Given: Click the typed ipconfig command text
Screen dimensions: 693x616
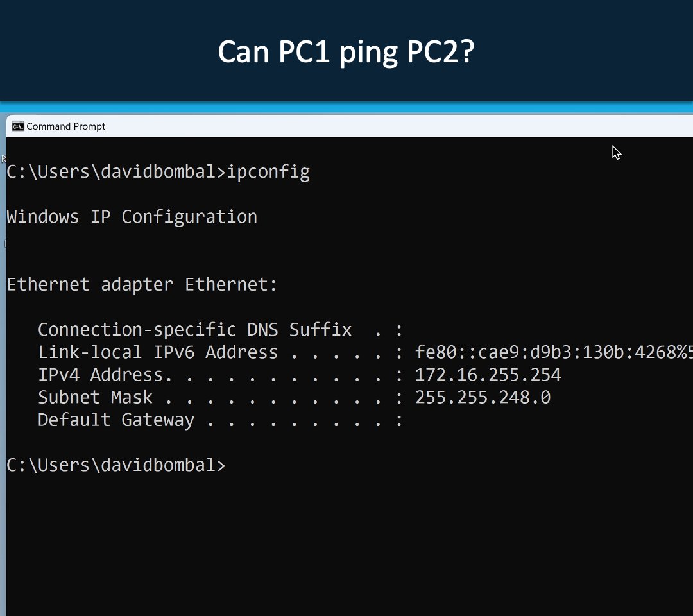Looking at the screenshot, I should click(268, 172).
